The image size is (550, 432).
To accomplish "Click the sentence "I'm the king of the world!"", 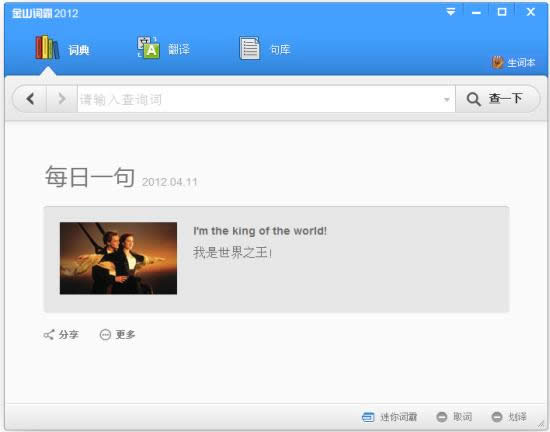I will (260, 231).
